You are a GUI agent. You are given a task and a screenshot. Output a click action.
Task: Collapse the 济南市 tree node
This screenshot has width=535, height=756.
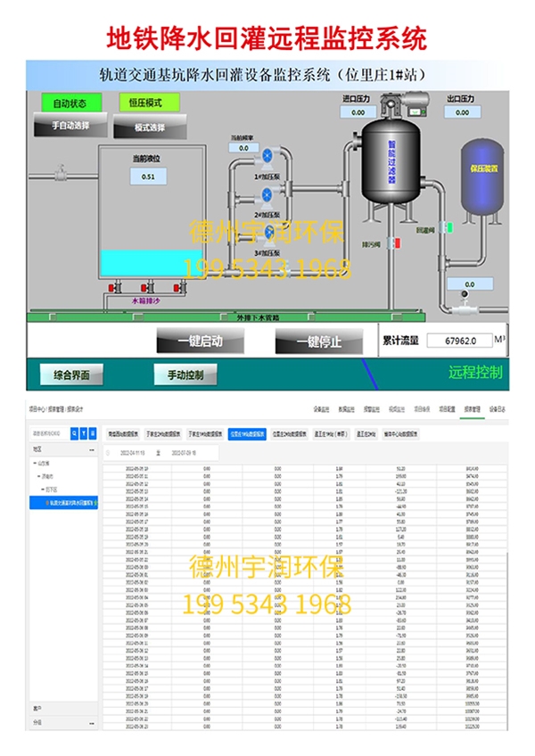tap(39, 476)
